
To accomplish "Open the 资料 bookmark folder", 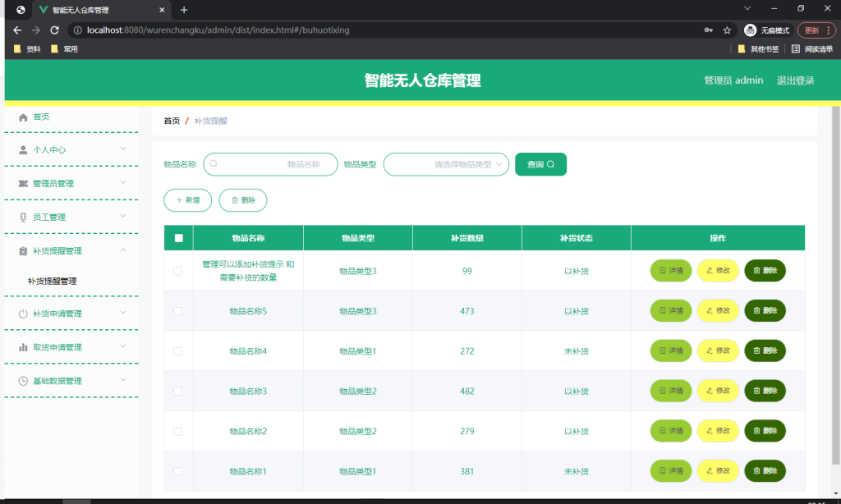I will [27, 48].
